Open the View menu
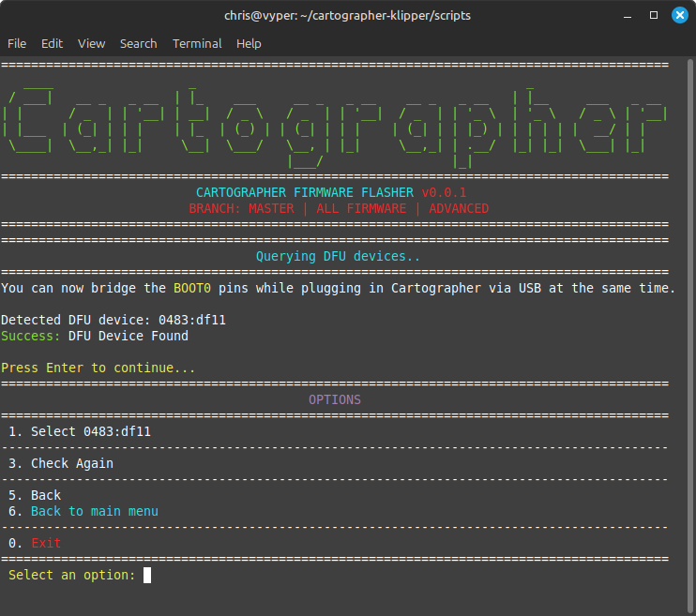Viewport: 696px width, 616px height. 91,43
